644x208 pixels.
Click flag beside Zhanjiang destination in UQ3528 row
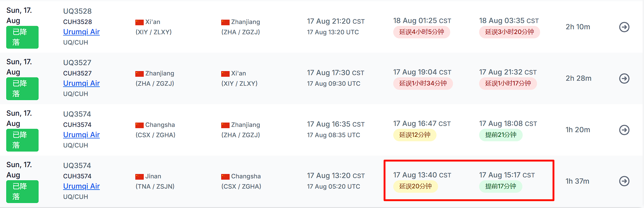click(225, 22)
